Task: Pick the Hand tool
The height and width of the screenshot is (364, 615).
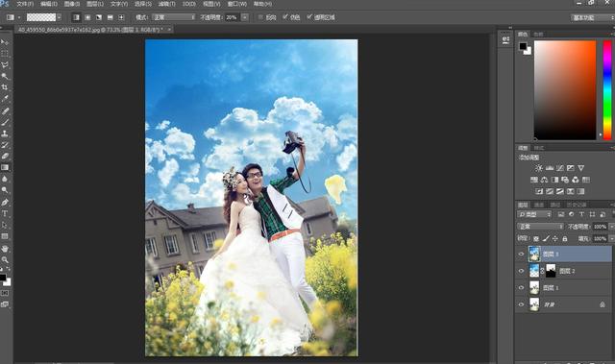Action: coord(5,249)
